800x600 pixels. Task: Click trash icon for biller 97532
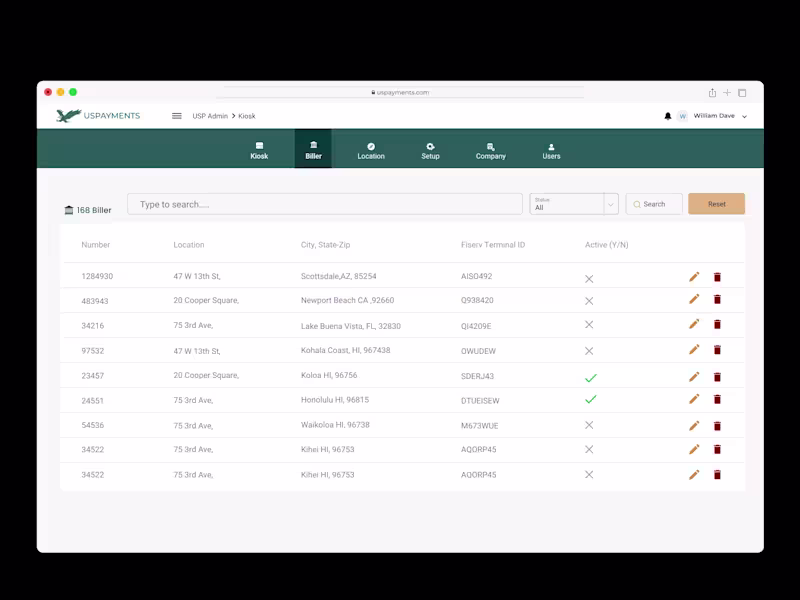[717, 350]
